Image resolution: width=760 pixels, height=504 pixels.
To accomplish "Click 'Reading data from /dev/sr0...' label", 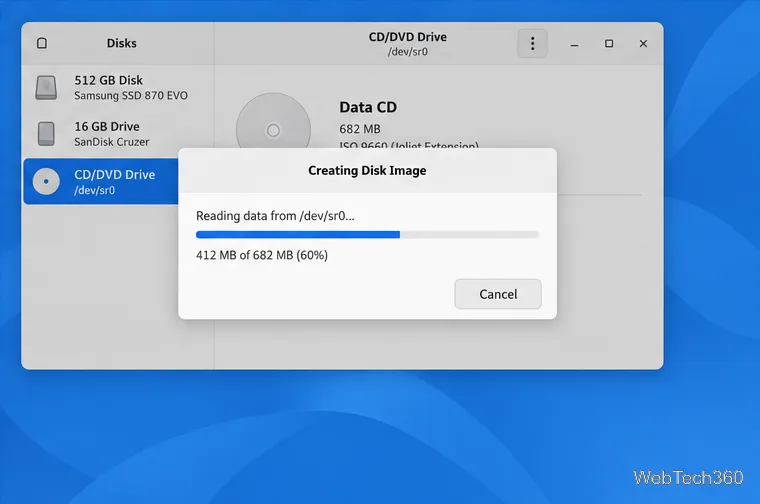I will (x=275, y=216).
